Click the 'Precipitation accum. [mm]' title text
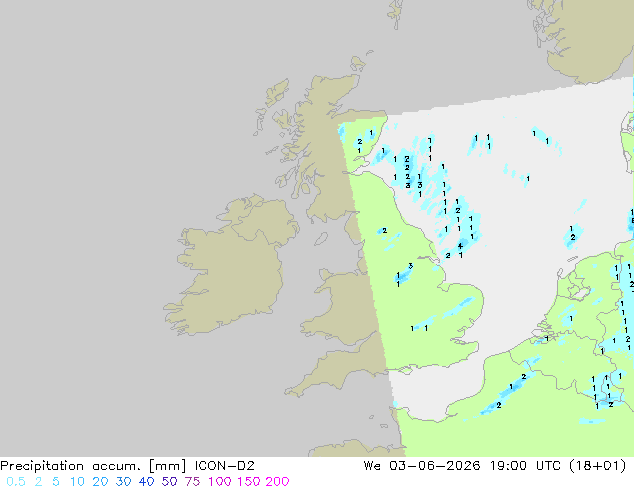The width and height of the screenshot is (634, 490). point(93,466)
